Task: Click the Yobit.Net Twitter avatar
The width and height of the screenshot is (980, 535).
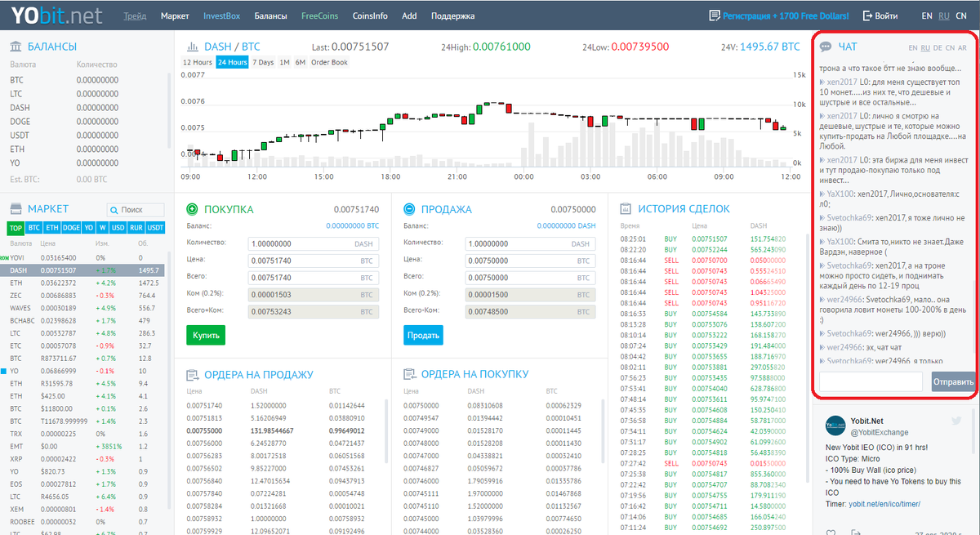Action: pyautogui.click(x=834, y=425)
